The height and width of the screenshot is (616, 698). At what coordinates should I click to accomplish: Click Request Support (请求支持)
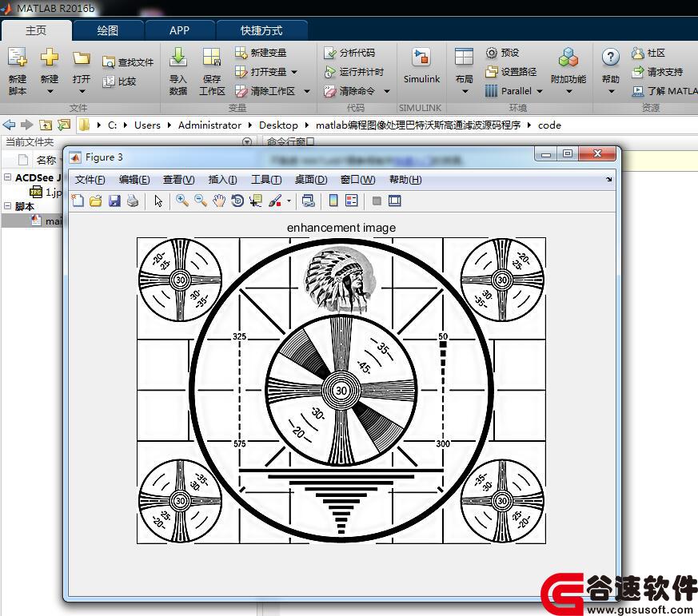tap(657, 72)
